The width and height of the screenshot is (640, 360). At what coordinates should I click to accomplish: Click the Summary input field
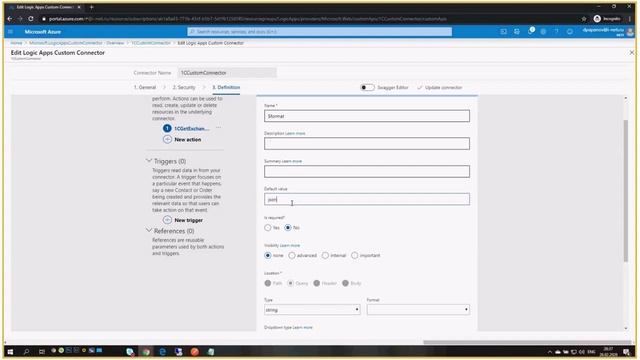coord(367,171)
